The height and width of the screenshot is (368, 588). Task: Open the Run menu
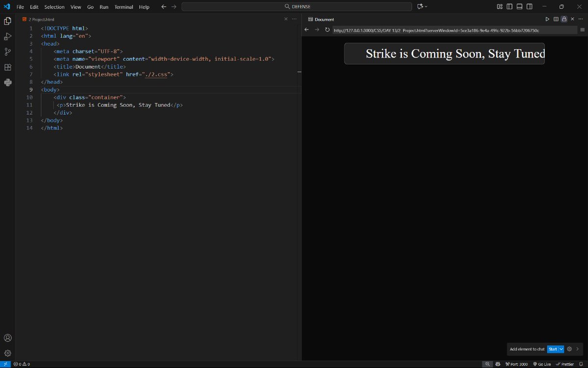tap(104, 7)
